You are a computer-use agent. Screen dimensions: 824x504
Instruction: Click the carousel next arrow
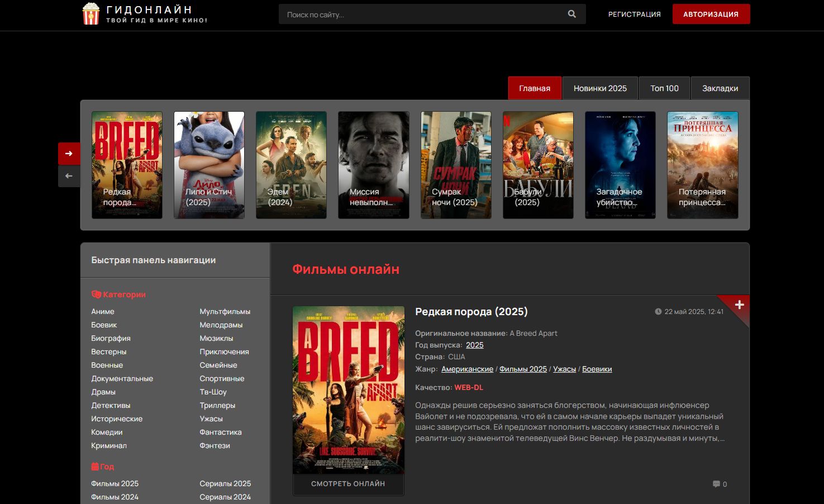coord(69,154)
